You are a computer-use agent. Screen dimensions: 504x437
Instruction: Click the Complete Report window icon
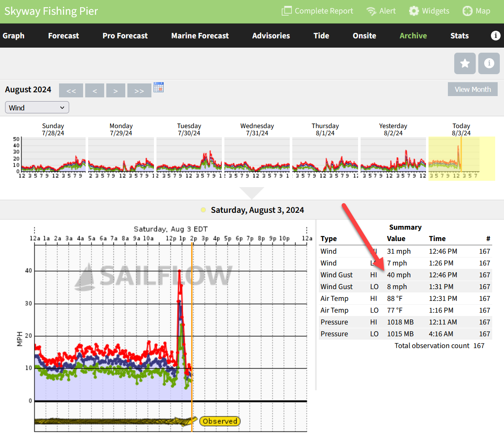[x=286, y=11]
